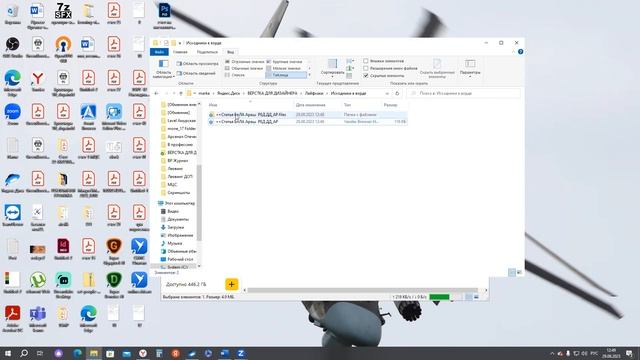Viewport: 640px width, 360px height.
Task: Open the Photoshop PSD file on desktop
Action: tap(164, 16)
